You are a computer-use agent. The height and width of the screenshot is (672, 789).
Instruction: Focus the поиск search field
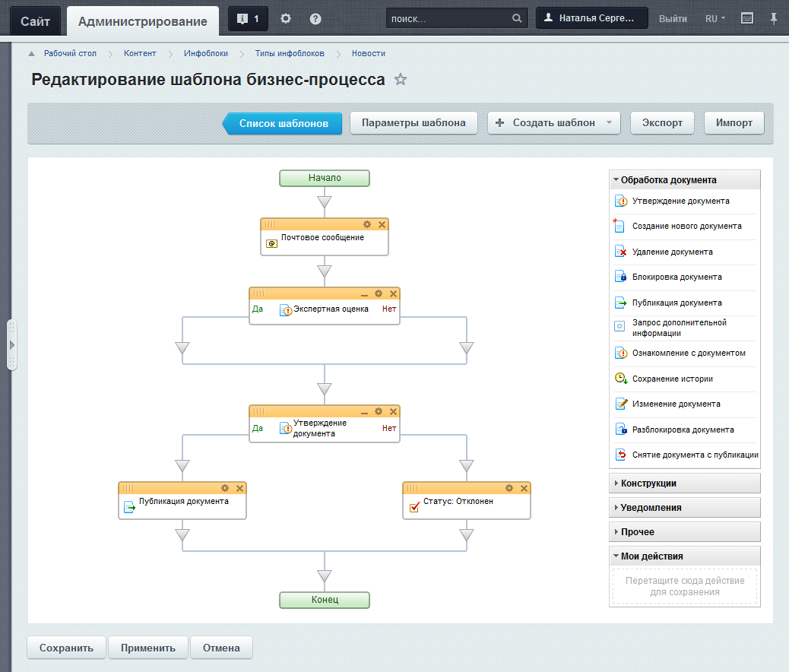[x=448, y=19]
